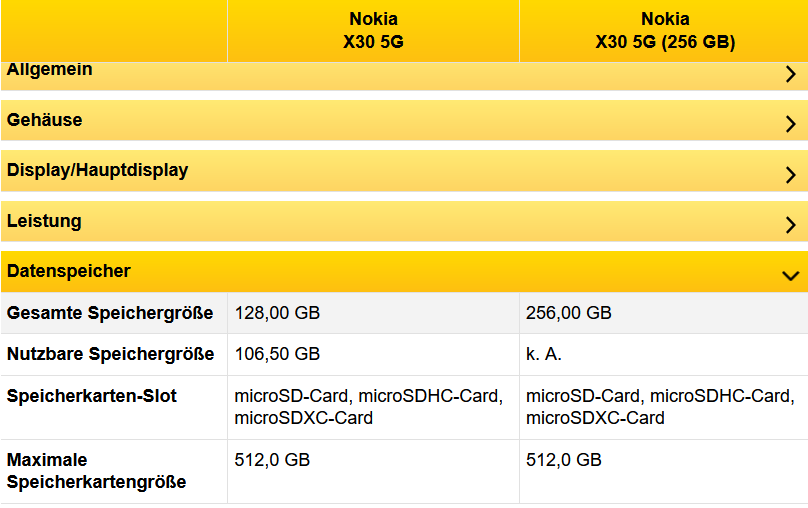Click the 128,00 GB storage value
Image resolution: width=808 pixels, height=508 pixels.
pyautogui.click(x=277, y=313)
